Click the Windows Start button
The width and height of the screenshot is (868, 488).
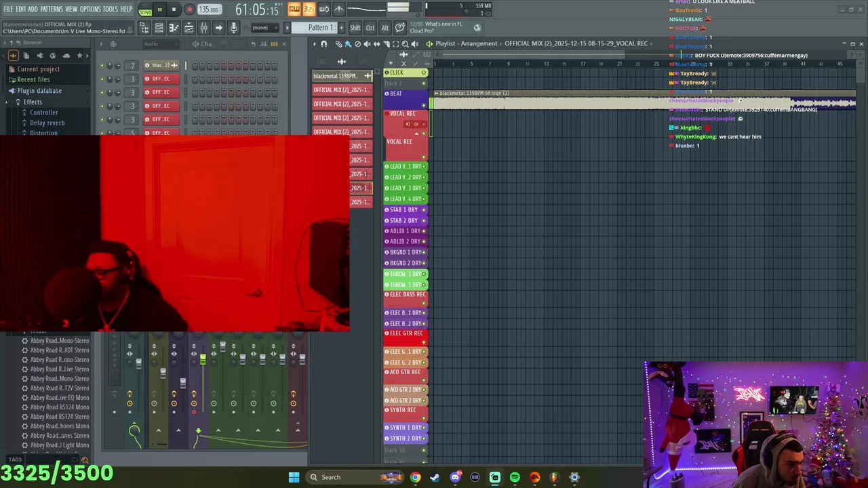tap(294, 477)
